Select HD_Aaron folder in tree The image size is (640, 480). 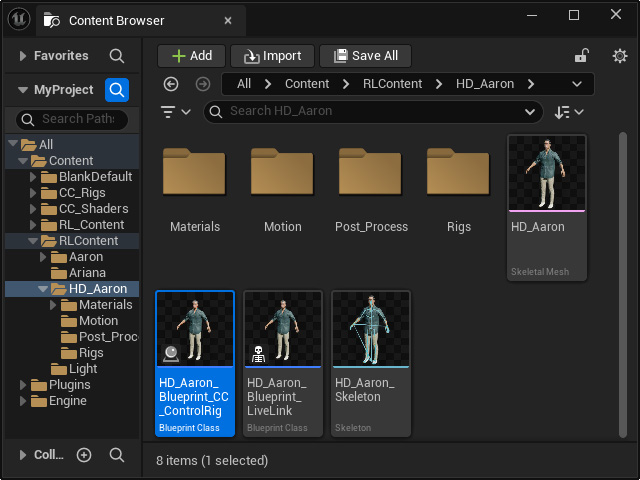(x=98, y=289)
